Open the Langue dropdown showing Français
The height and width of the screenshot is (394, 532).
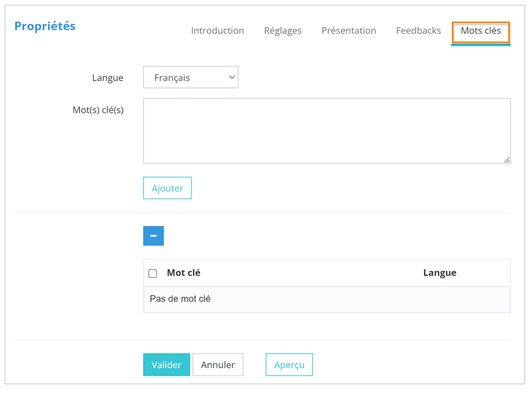click(x=190, y=78)
